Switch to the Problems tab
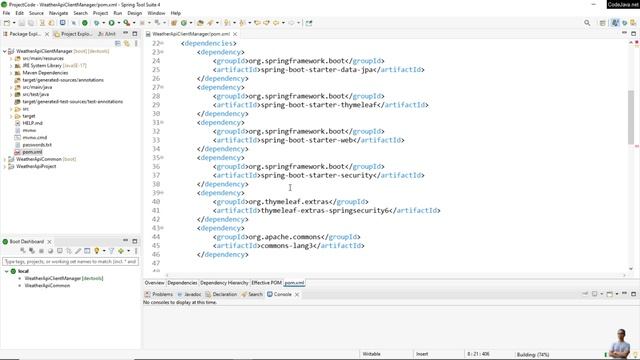The width and height of the screenshot is (640, 360). pyautogui.click(x=159, y=294)
